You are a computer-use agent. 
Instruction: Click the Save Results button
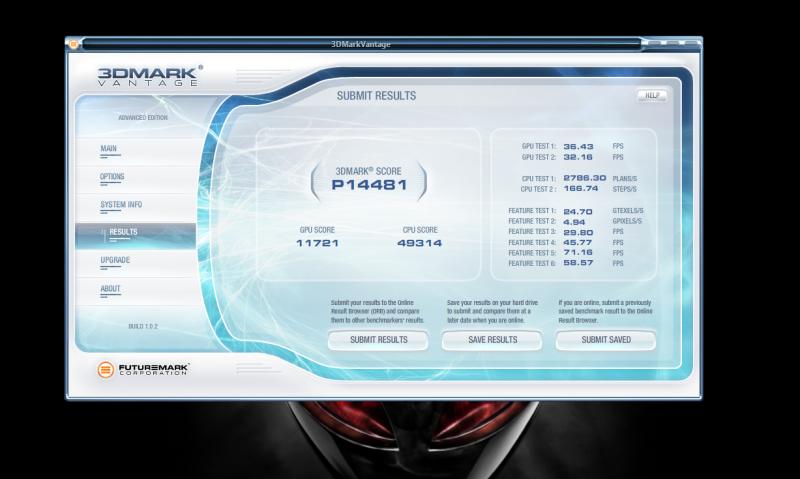492,340
